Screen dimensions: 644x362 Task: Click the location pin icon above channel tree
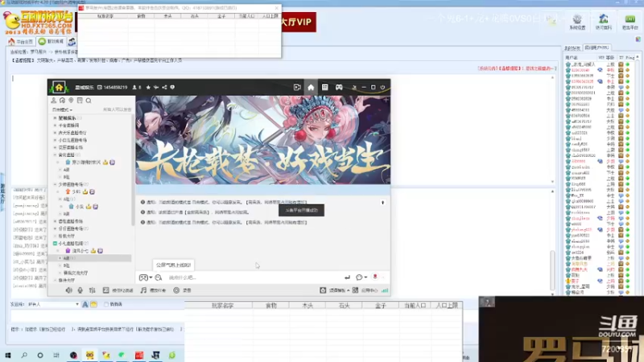tap(71, 100)
